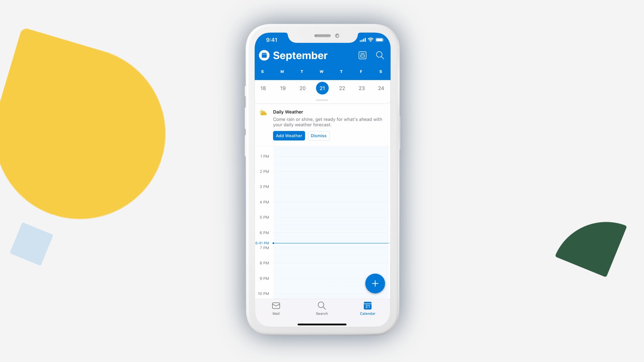Select the Calendar tab in bottom nav
644x362 pixels.
coord(367,308)
